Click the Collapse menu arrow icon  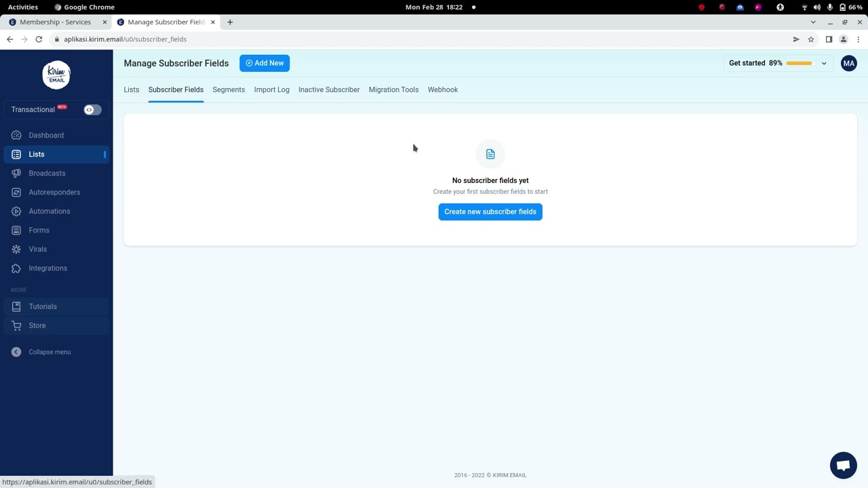click(16, 352)
